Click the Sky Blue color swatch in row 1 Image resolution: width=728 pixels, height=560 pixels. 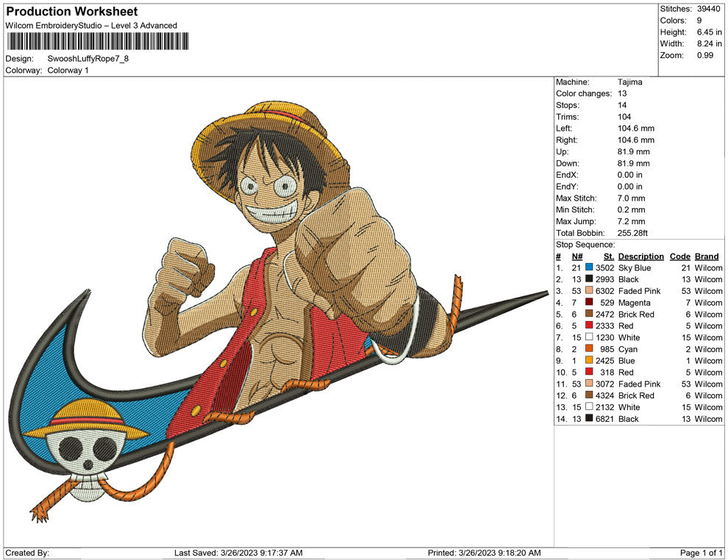pos(589,268)
